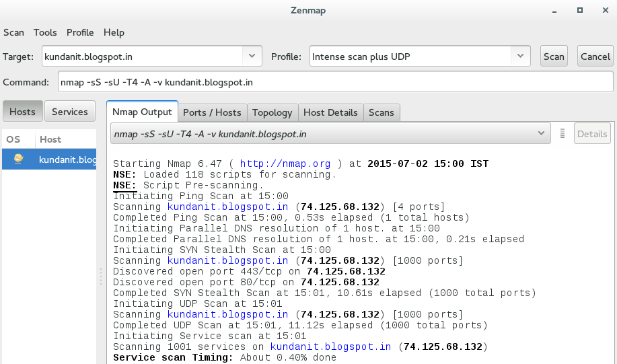Expand the Target dropdown arrow
617x364 pixels.
coord(252,57)
